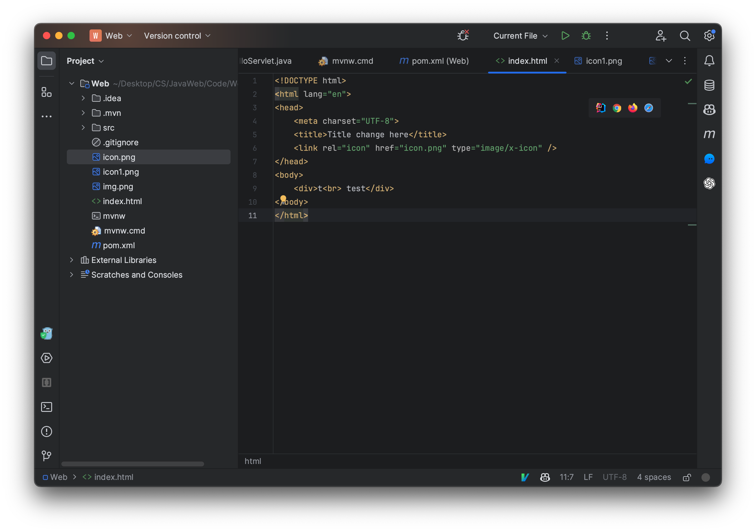Expand the .idea folder
The image size is (756, 532).
[83, 98]
